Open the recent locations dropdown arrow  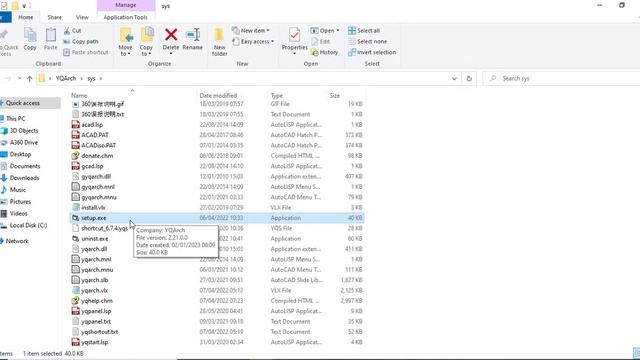[x=19, y=78]
